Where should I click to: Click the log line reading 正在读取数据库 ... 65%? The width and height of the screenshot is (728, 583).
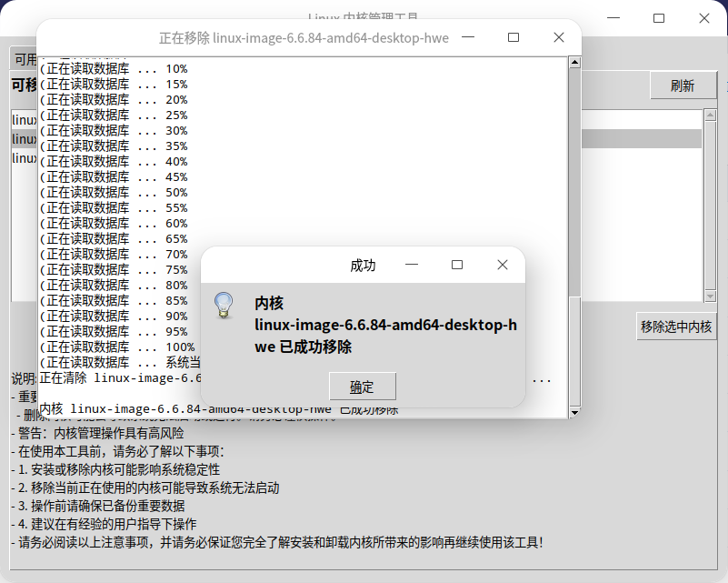(114, 239)
